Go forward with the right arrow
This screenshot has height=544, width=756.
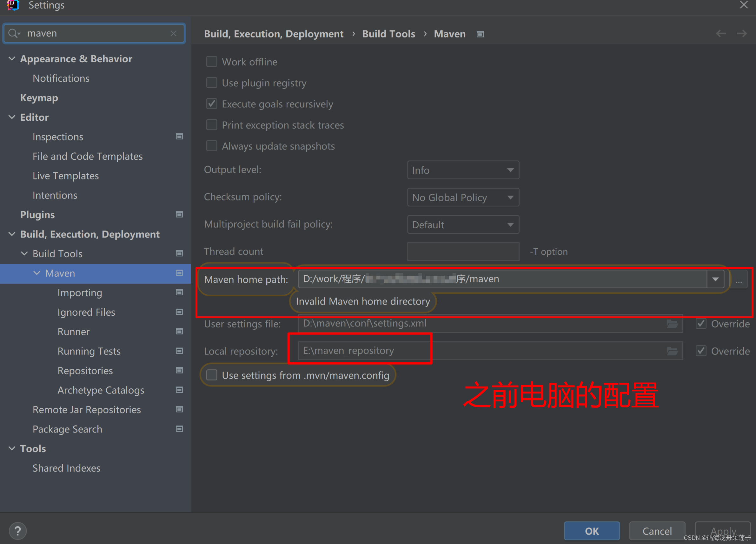742,33
